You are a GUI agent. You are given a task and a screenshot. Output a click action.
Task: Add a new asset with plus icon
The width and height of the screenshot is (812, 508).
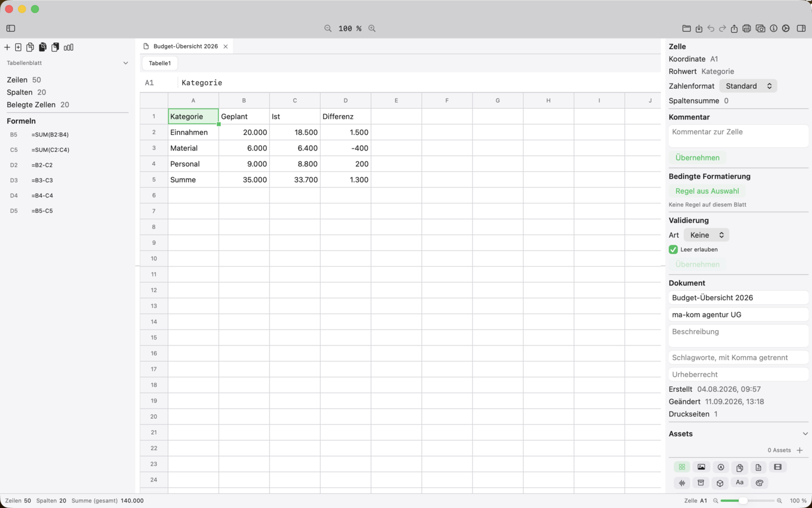coord(800,450)
